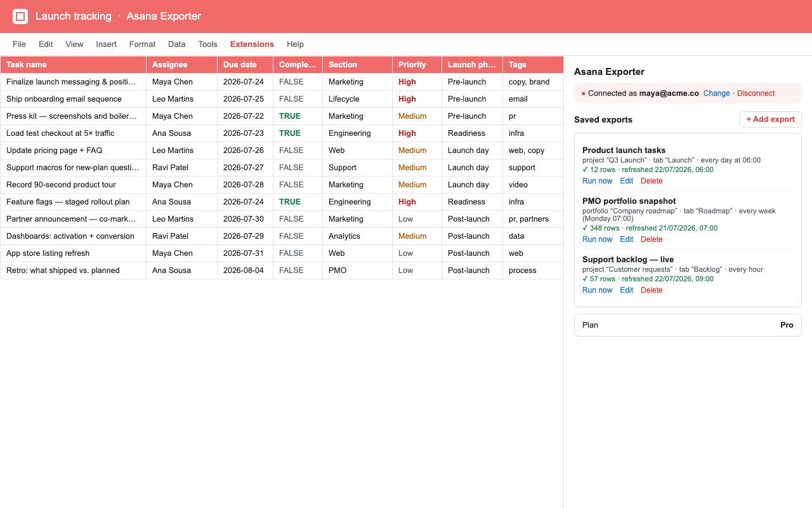Select cell 'Load test checkout at 5× traffic'
This screenshot has width=812, height=508.
[73, 133]
